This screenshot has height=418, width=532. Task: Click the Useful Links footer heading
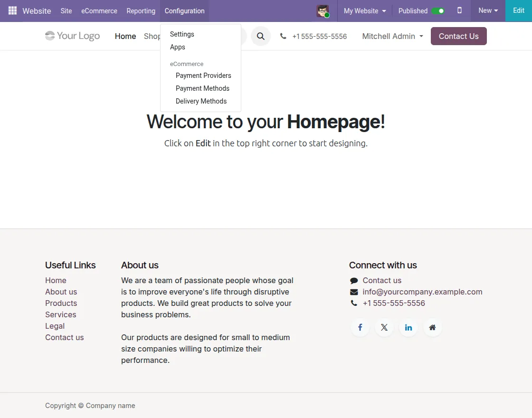point(70,266)
